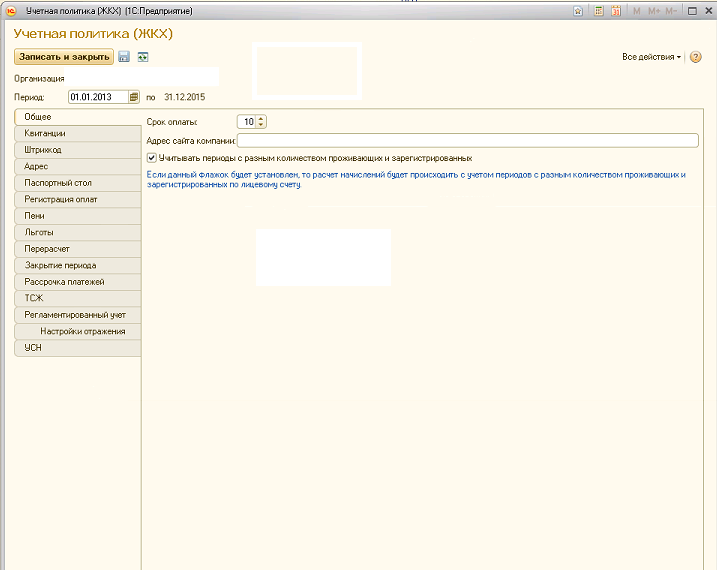This screenshot has height=570, width=717.
Task: Expand the Все действия dropdown menu
Action: point(651,57)
